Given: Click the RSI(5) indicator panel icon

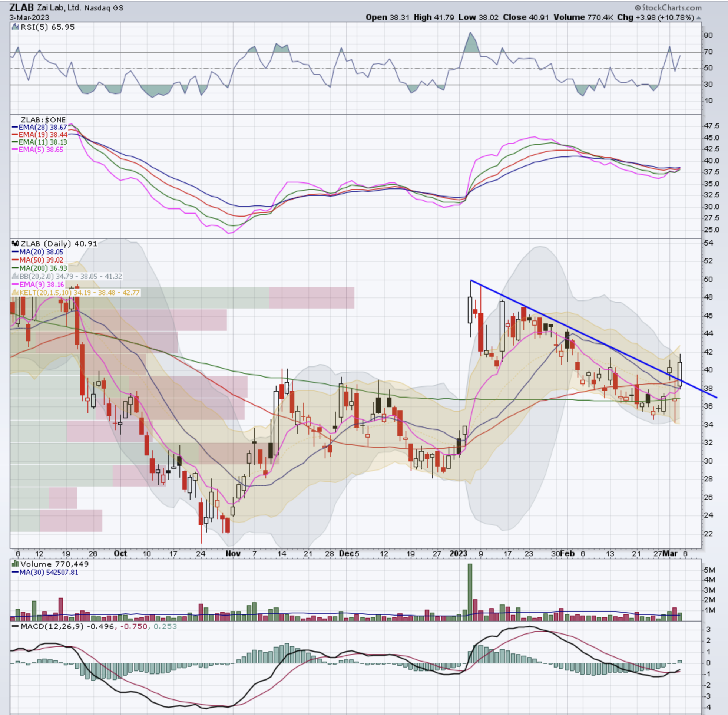Looking at the screenshot, I should [x=16, y=27].
